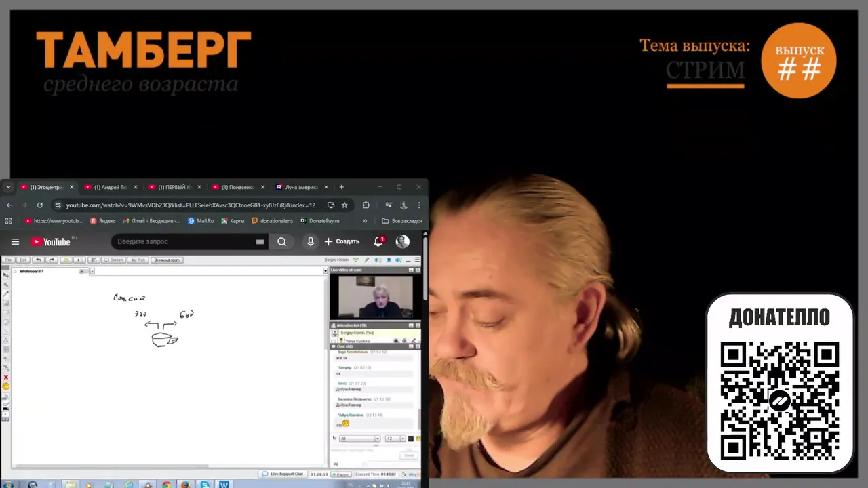Image resolution: width=868 pixels, height=488 pixels.
Task: Open the on-screen keyboard icon in search box
Action: (x=260, y=241)
